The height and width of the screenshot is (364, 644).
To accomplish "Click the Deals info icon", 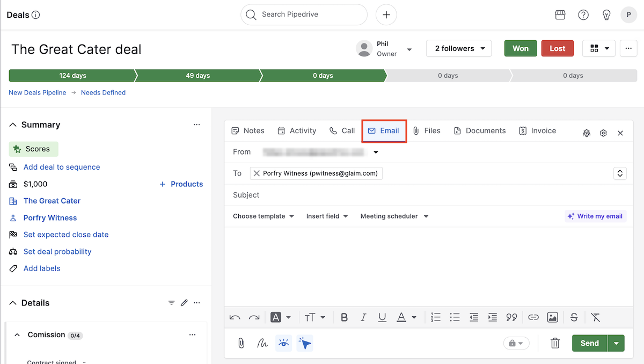I will (x=36, y=15).
